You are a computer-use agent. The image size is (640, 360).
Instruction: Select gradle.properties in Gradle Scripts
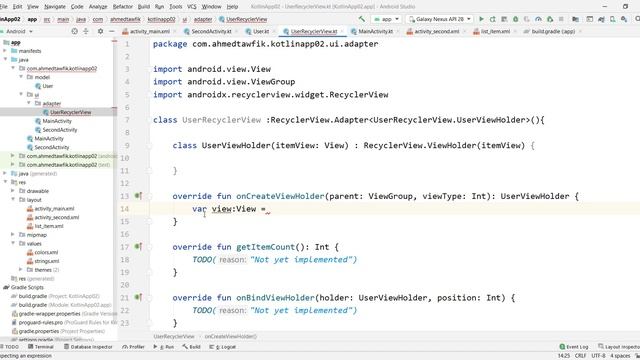pos(39,331)
